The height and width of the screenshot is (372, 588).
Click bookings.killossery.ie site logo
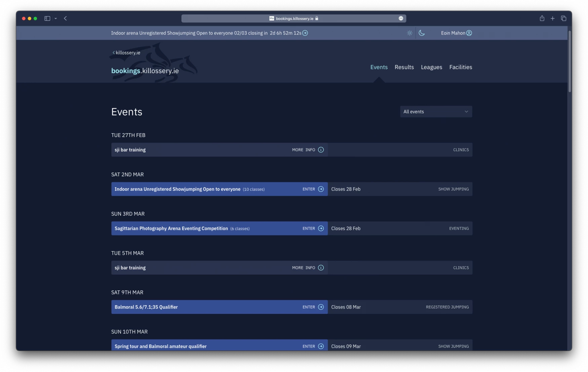coord(145,71)
